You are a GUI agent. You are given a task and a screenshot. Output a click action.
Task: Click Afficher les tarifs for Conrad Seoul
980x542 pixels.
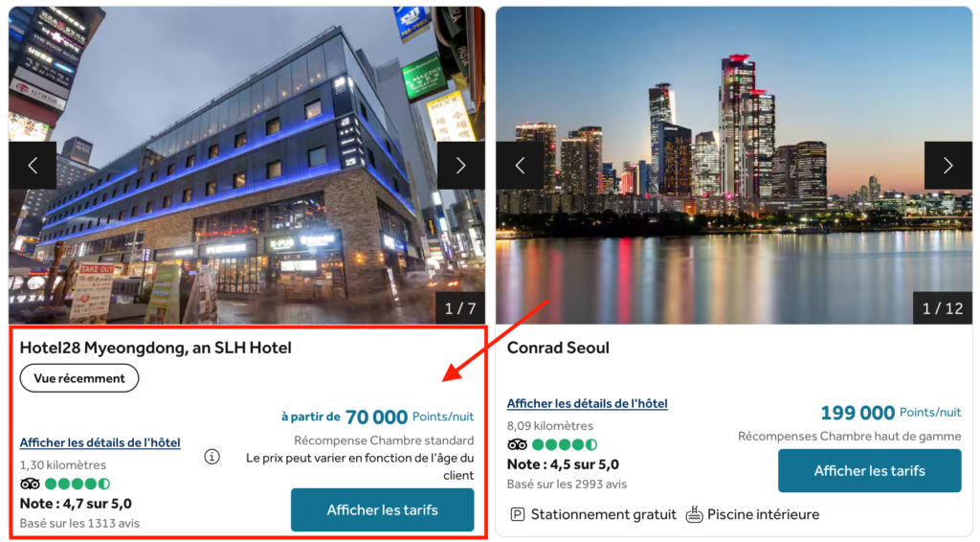[x=869, y=471]
